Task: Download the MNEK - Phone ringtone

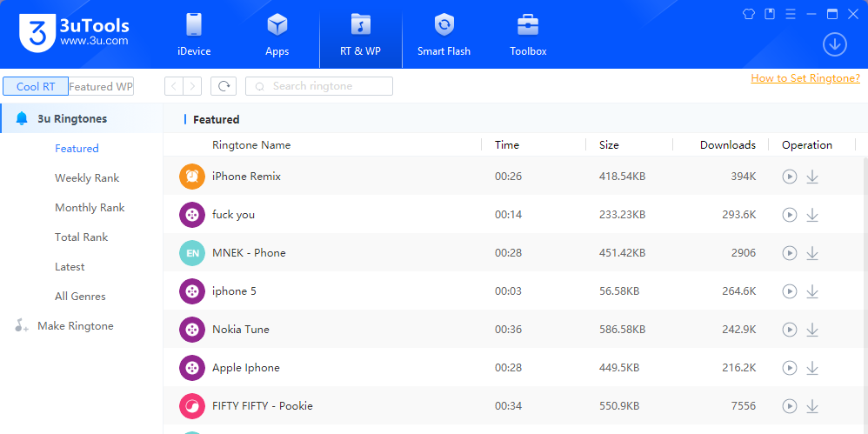Action: (812, 253)
